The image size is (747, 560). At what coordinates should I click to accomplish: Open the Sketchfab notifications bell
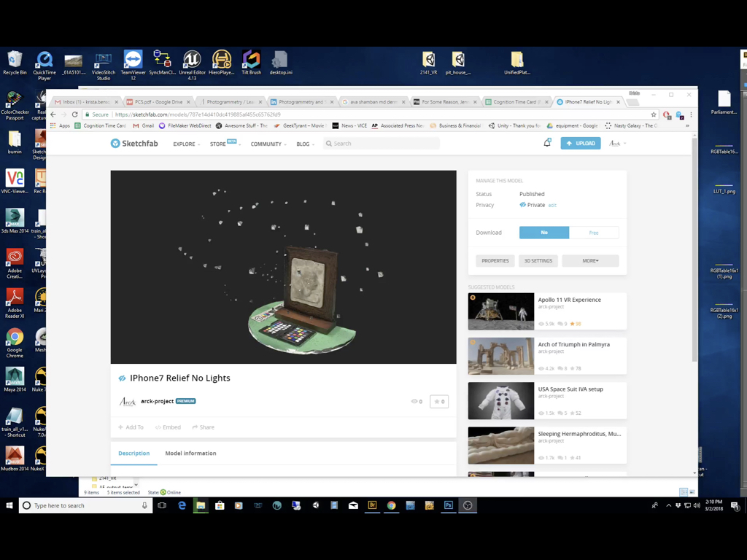547,143
